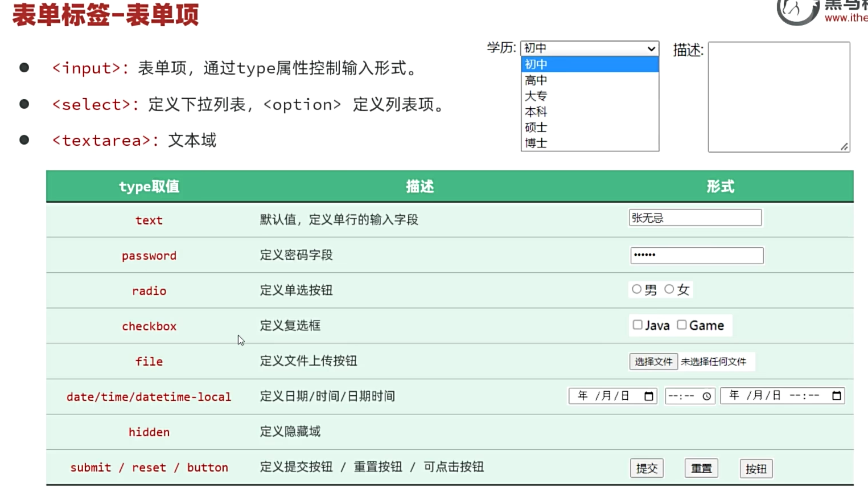Click the 选择文件 upload button

[x=653, y=362]
